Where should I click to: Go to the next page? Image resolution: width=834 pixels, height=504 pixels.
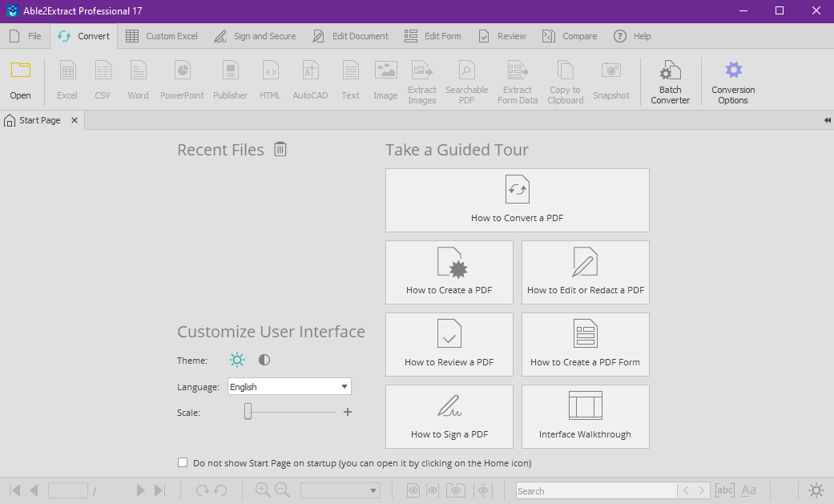click(x=140, y=490)
